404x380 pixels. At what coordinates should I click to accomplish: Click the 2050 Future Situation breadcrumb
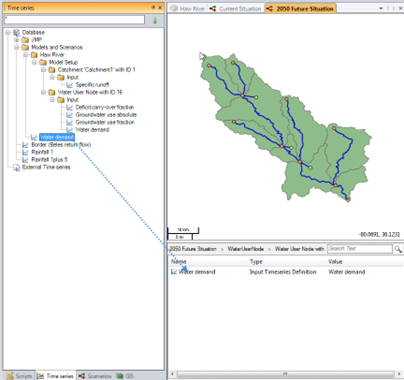(193, 249)
